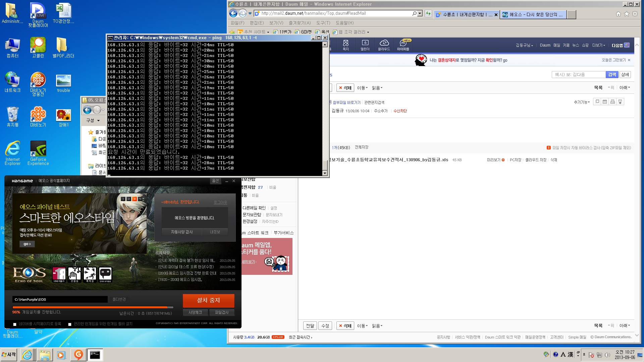Open IE Tools gear icon
The height and width of the screenshot is (362, 644).
pos(635,14)
